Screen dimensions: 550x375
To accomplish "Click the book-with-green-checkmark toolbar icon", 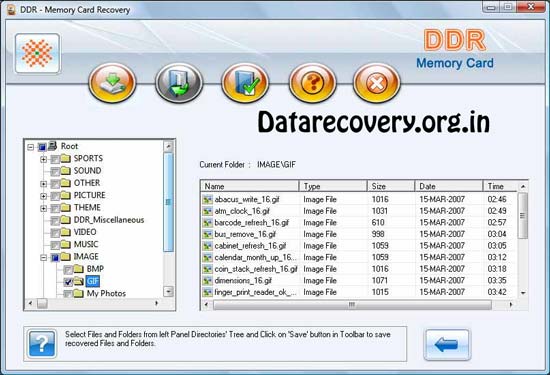I will click(x=245, y=83).
